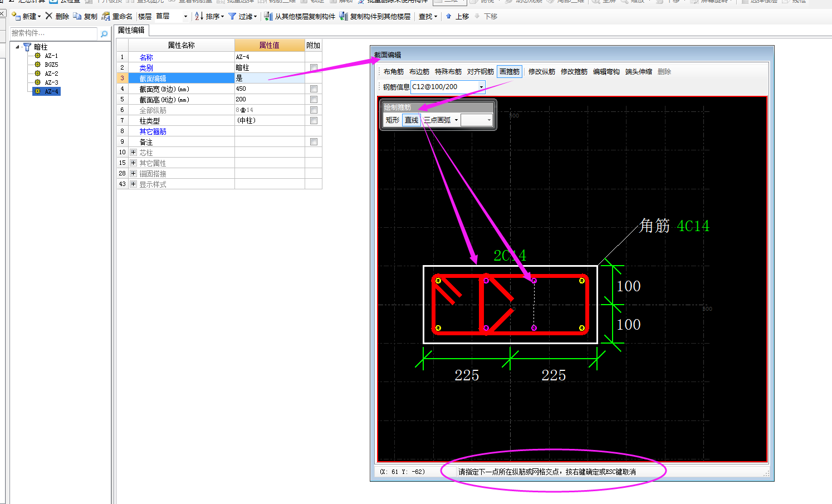Click the 其它箍筋 property link
This screenshot has height=504, width=832.
tap(153, 131)
